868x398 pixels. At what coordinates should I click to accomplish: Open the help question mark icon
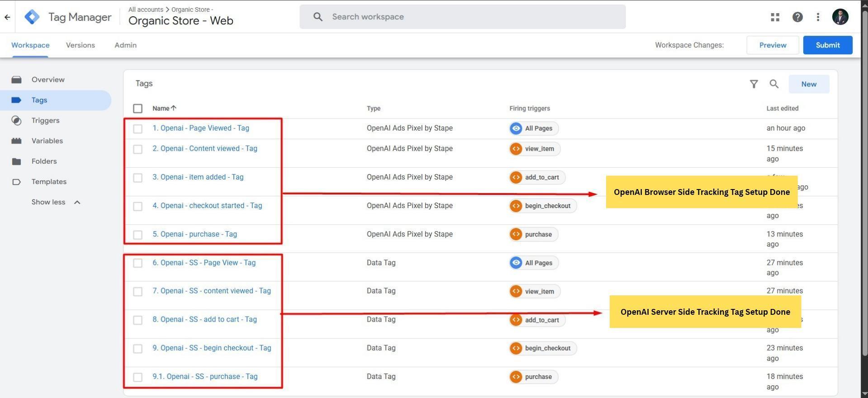797,17
